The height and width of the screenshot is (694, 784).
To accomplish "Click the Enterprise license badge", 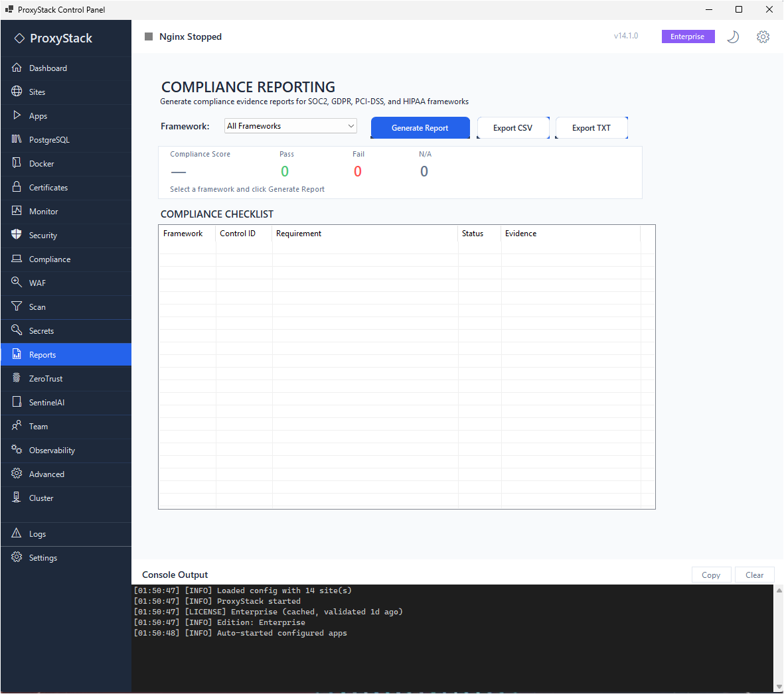I will 688,36.
